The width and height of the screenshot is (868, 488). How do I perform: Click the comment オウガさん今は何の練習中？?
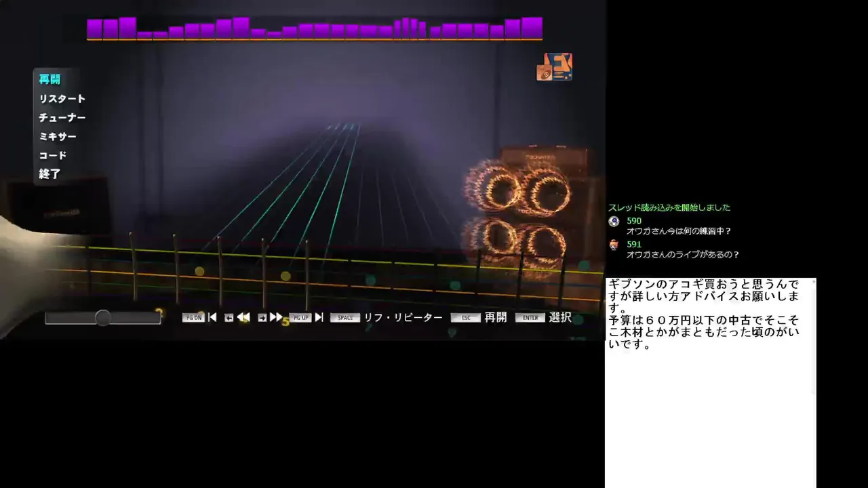coord(679,231)
